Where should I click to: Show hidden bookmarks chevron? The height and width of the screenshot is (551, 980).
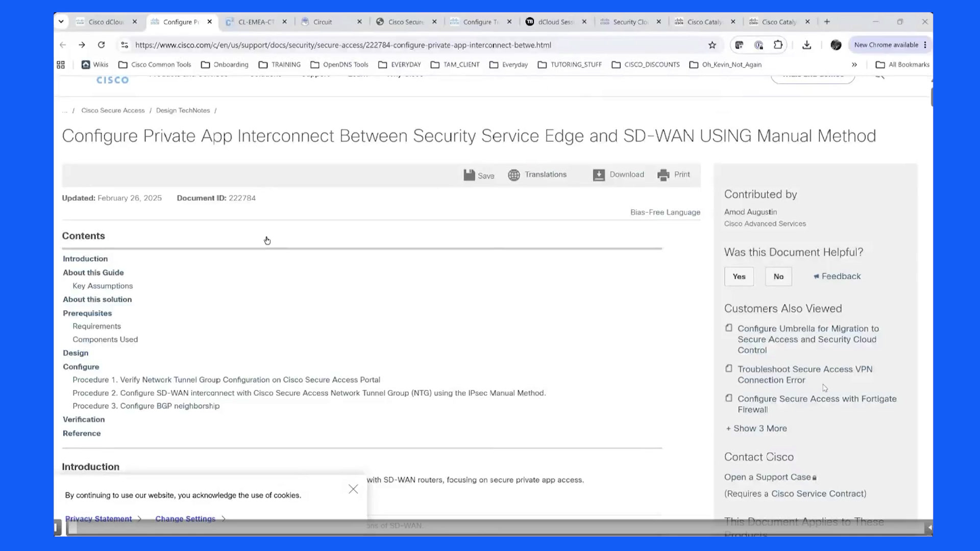(x=854, y=65)
